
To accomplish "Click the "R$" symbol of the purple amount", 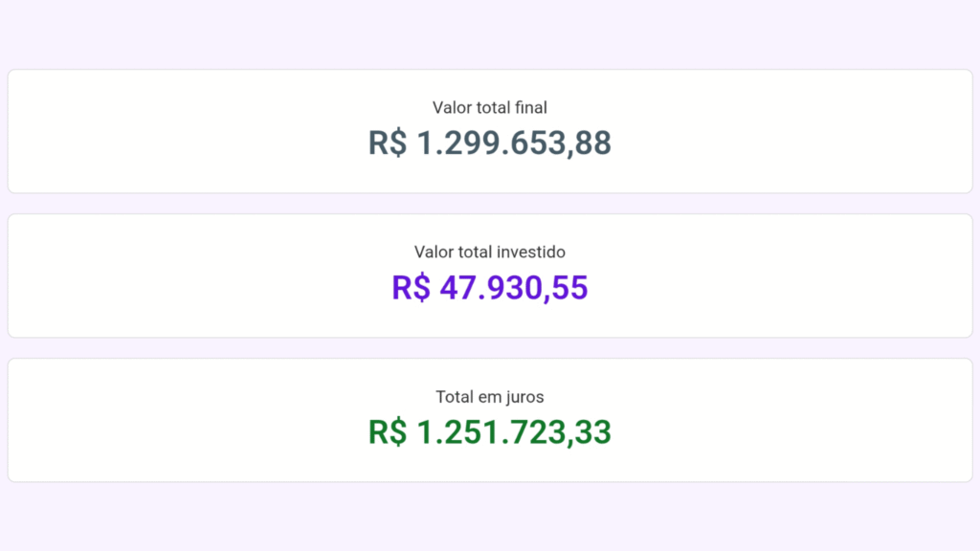I will [412, 288].
